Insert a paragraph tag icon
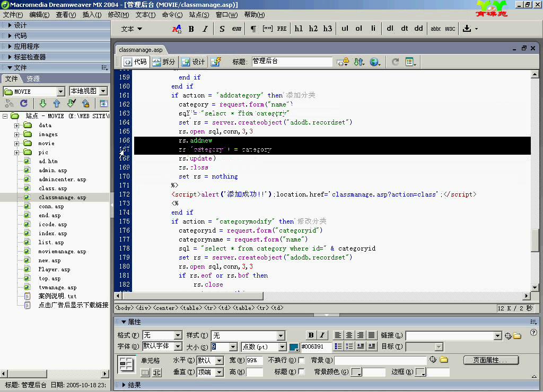Viewport: 543px width, 392px height. point(253,29)
